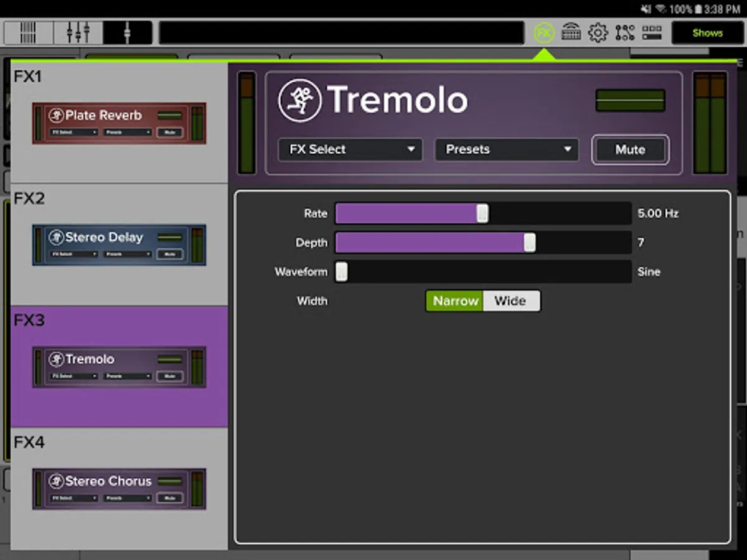Click the Sine waveform value
This screenshot has height=560, width=747.
point(649,272)
